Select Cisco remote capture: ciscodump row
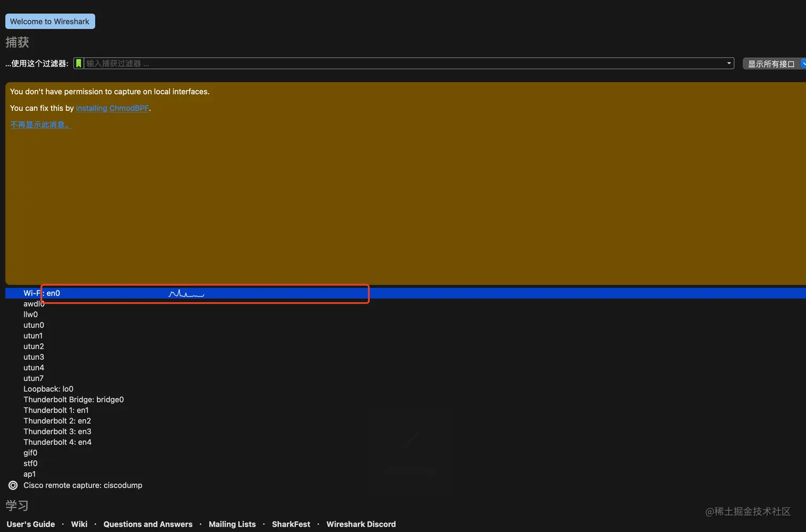The height and width of the screenshot is (532, 806). point(406,485)
